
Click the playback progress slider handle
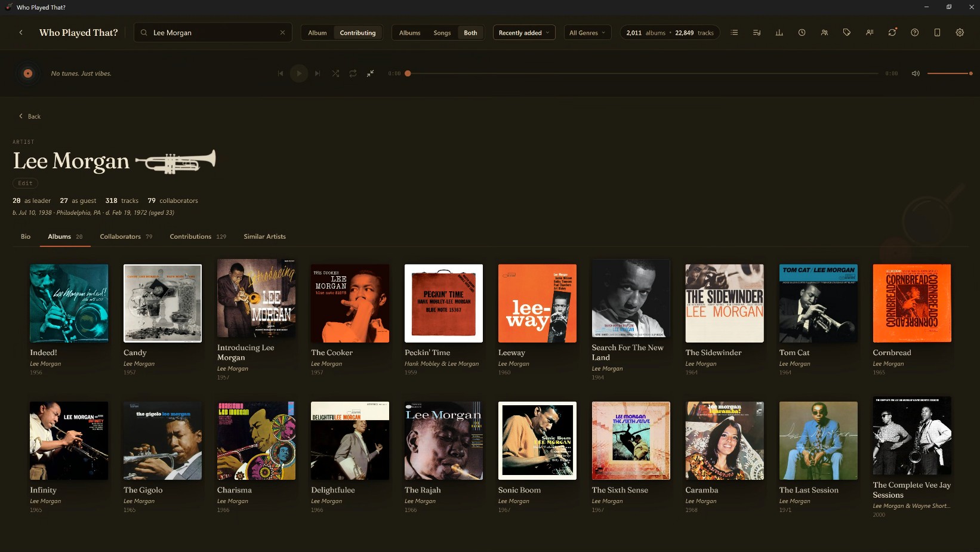(x=408, y=73)
